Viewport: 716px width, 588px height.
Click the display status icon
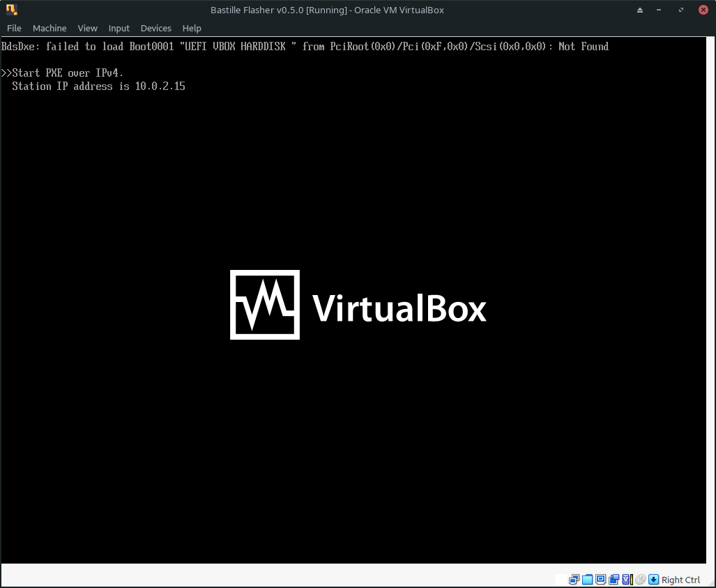tap(600, 580)
